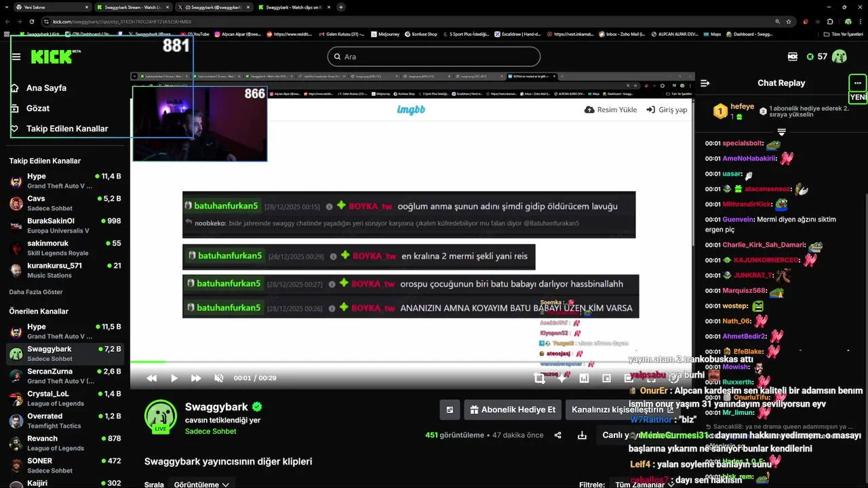Fast forward the clip
Viewport: 868px width, 488px height.
[x=196, y=378]
